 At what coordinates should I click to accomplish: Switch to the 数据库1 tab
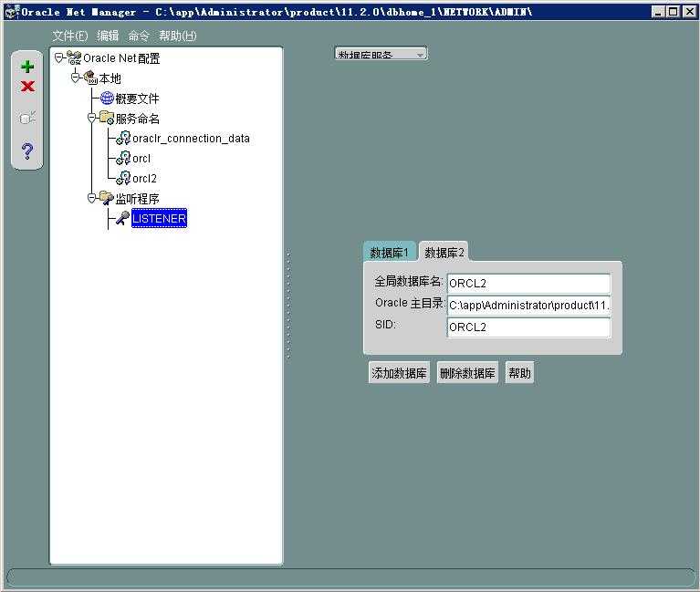pos(390,253)
